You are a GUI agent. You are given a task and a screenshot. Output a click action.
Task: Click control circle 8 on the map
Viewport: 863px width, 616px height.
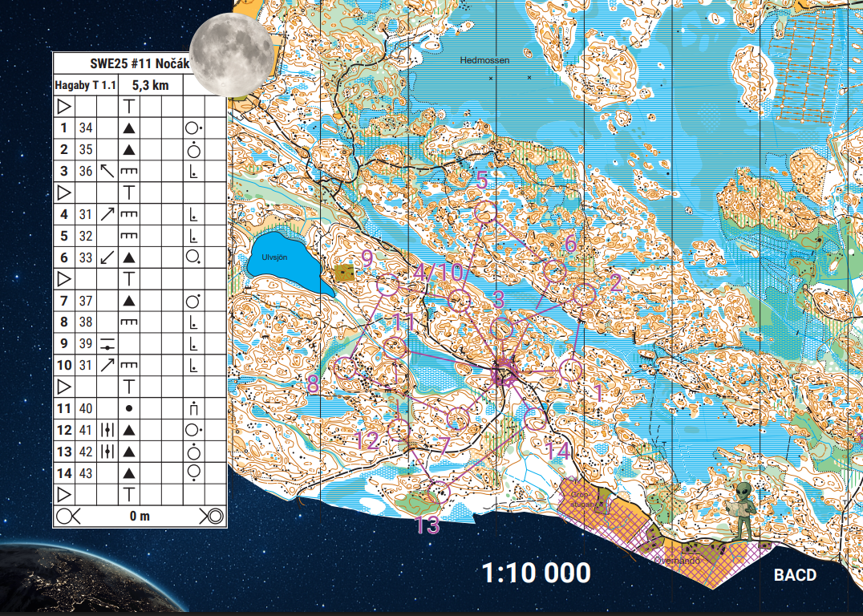tap(346, 369)
